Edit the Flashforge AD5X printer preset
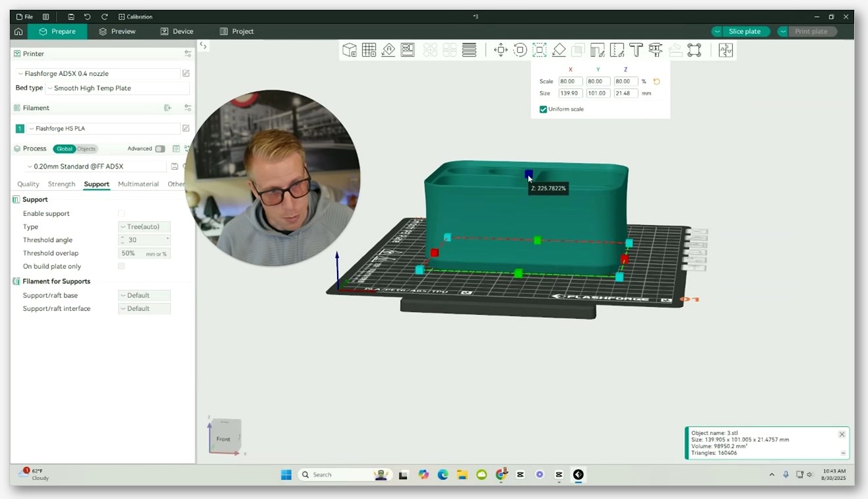This screenshot has height=499, width=868. pyautogui.click(x=186, y=73)
